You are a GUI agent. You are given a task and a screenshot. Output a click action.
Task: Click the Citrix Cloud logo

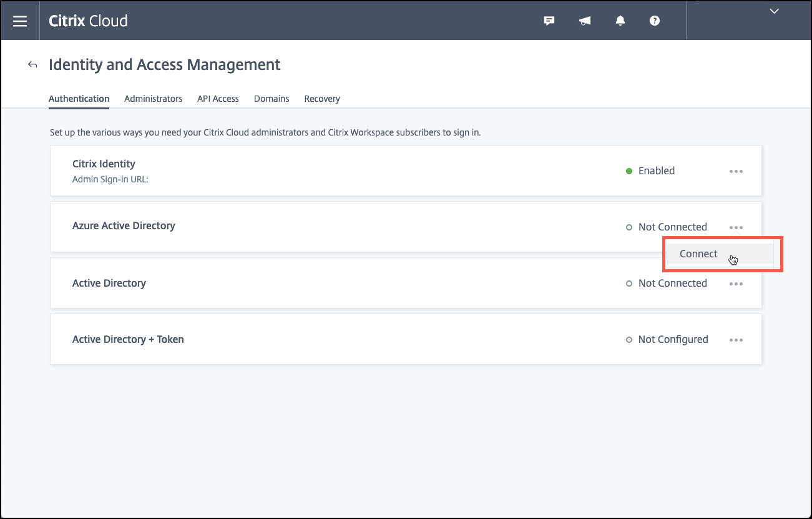click(x=88, y=21)
